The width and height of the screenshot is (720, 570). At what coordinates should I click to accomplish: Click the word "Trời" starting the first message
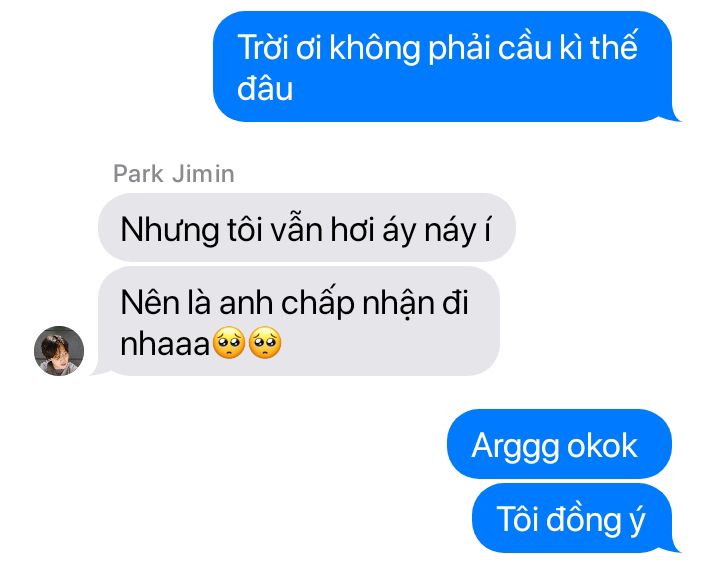262,47
